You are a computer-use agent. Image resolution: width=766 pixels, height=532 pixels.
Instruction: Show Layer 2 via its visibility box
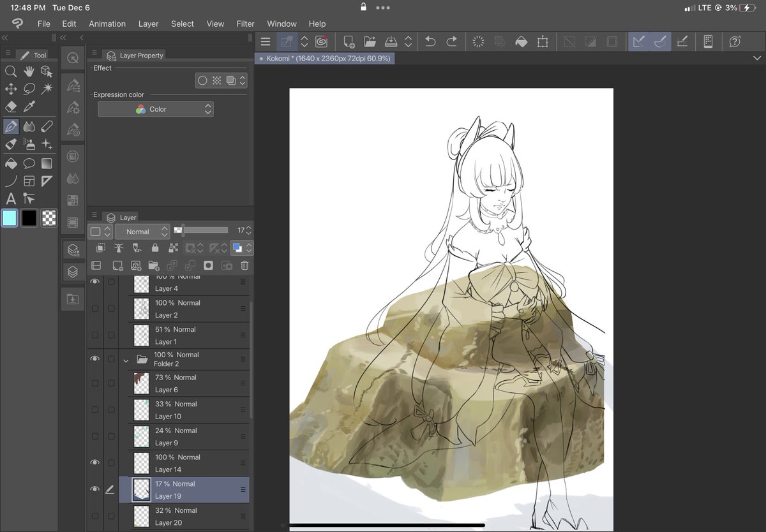pyautogui.click(x=95, y=308)
